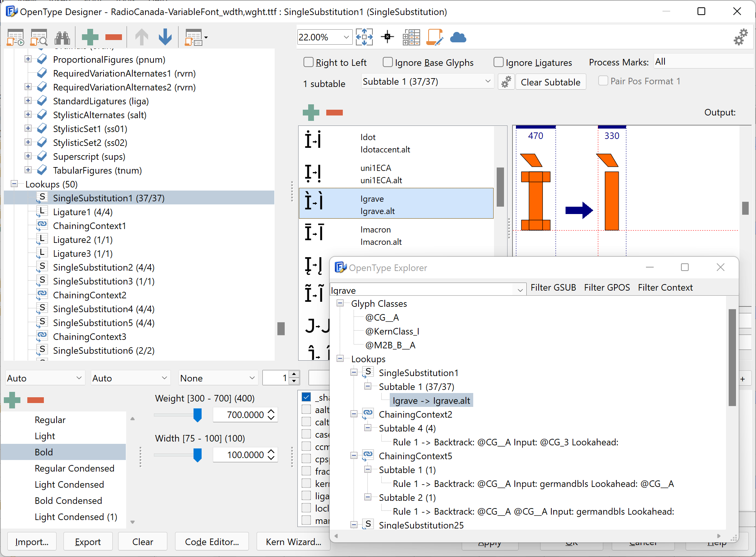
Task: Click the Export button
Action: point(88,542)
